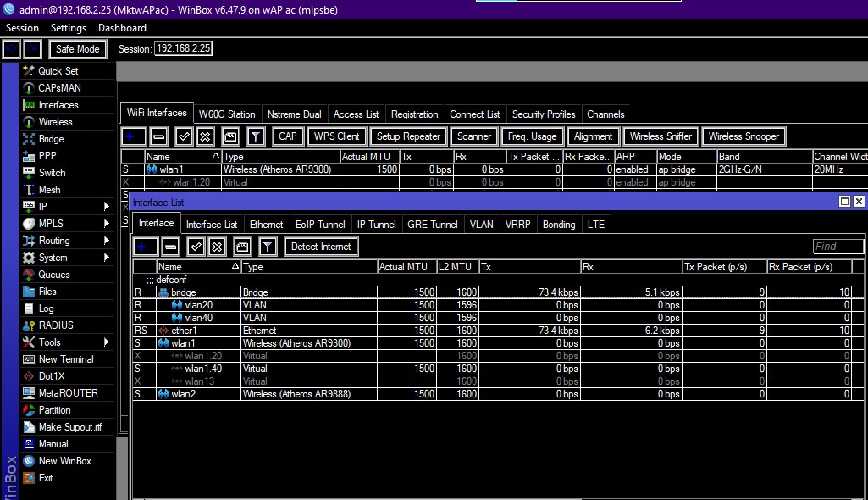Click the Setup Repeater button
This screenshot has height=500, width=868.
pos(408,136)
